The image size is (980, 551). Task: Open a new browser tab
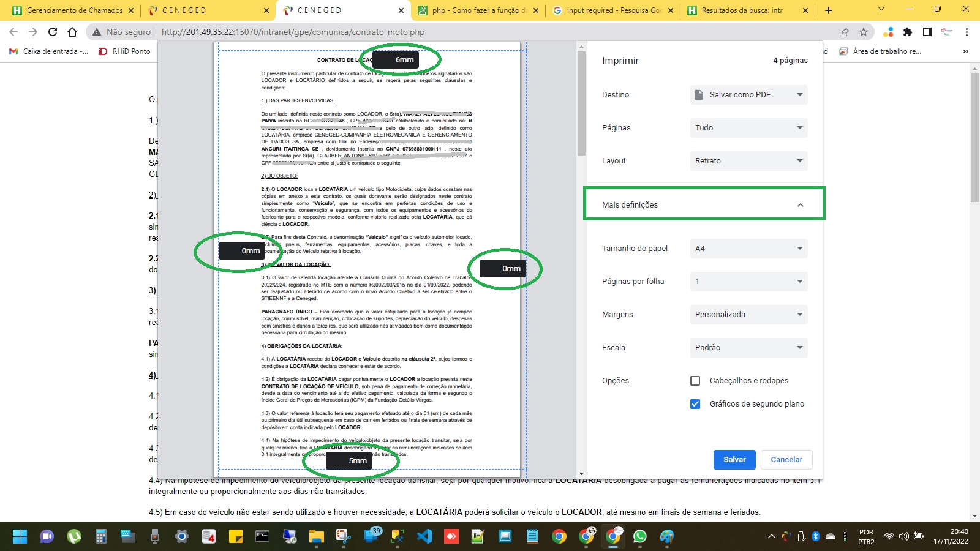(x=829, y=10)
